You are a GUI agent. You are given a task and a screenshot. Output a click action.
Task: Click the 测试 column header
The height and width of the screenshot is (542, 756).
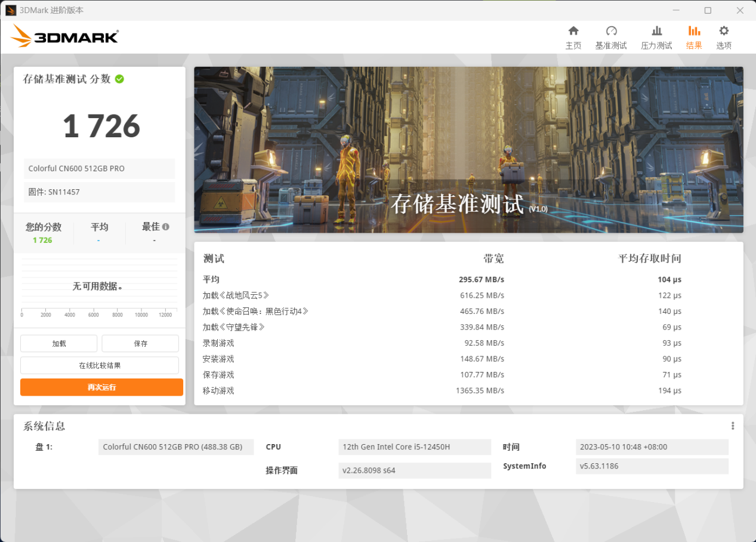pyautogui.click(x=214, y=258)
